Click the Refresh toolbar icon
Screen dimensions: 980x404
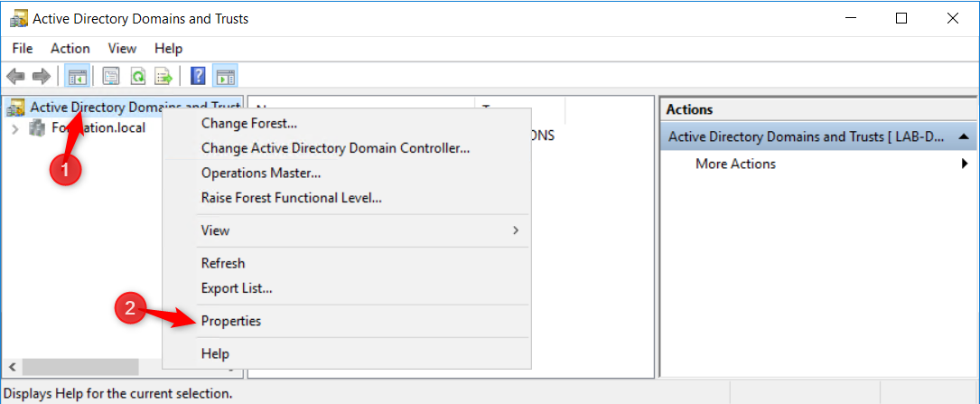click(x=138, y=76)
